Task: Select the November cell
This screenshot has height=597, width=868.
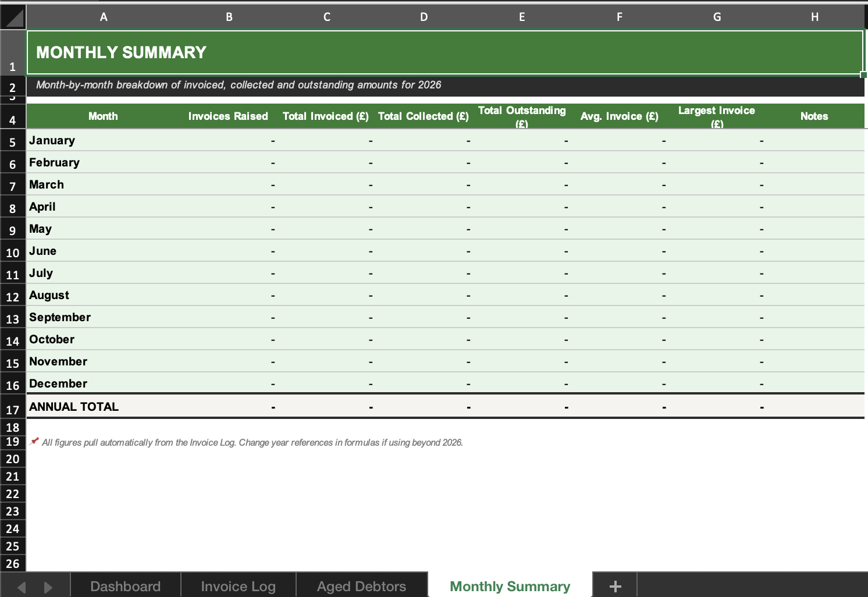Action: coord(104,361)
